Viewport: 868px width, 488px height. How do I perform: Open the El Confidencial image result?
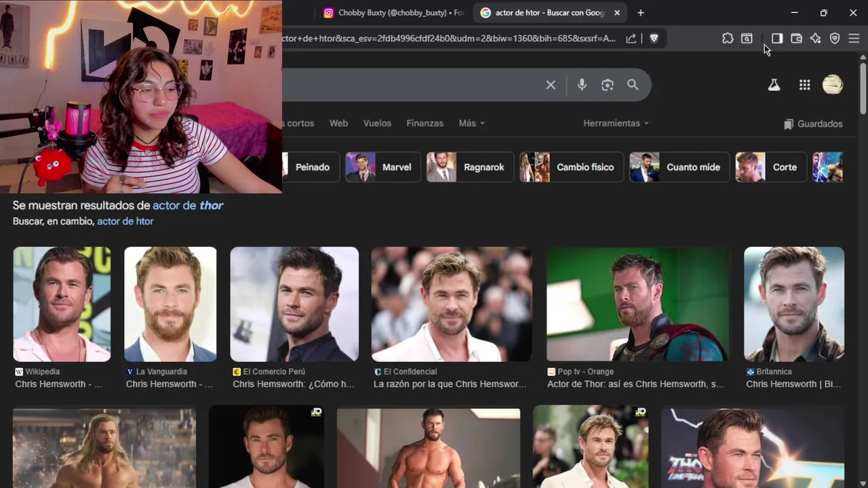452,304
